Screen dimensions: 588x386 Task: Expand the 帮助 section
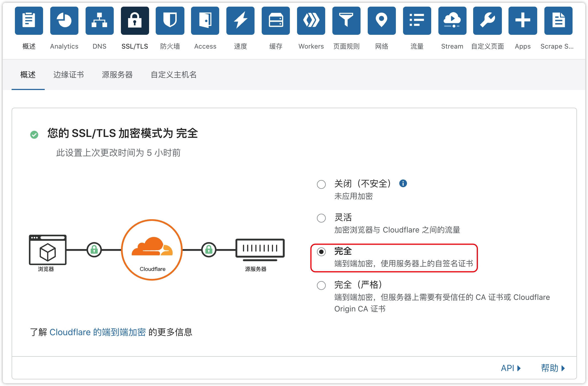point(553,368)
